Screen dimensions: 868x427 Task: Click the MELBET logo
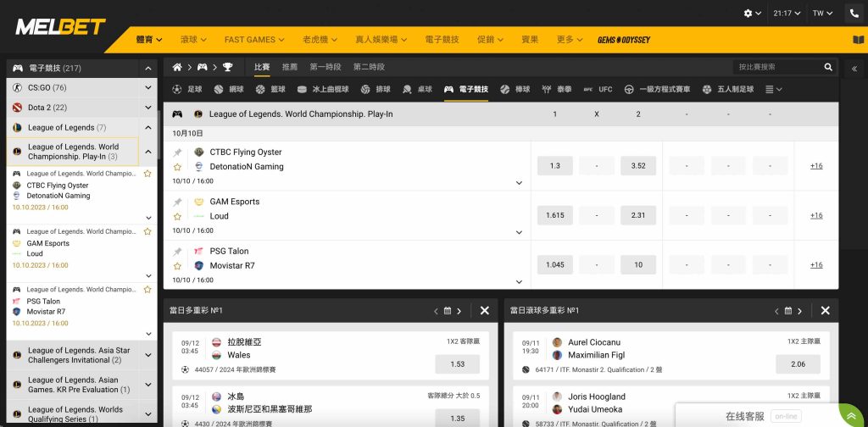(60, 26)
